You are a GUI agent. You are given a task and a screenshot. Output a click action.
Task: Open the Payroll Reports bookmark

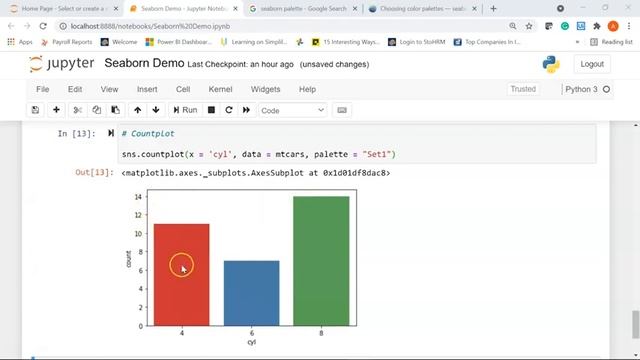point(67,42)
